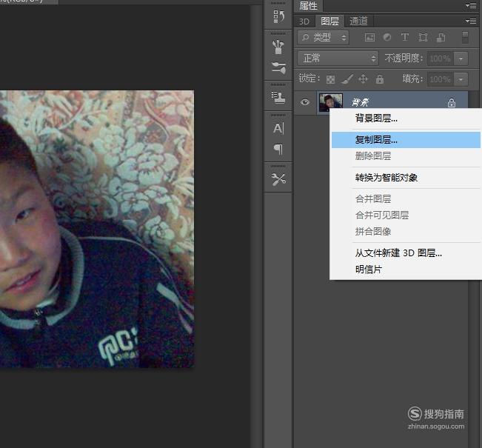
Task: Filter layers by adjustment layer icon
Action: click(x=387, y=37)
